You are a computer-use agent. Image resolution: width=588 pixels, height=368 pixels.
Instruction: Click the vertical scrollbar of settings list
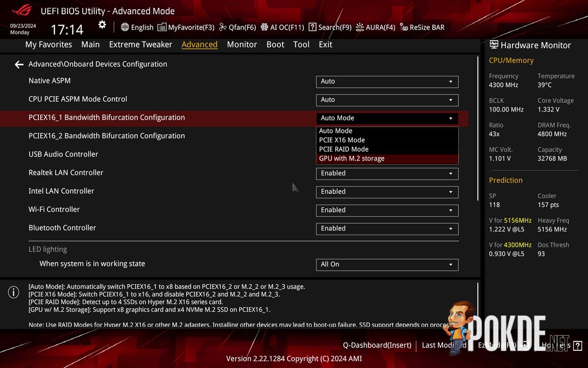[x=478, y=129]
